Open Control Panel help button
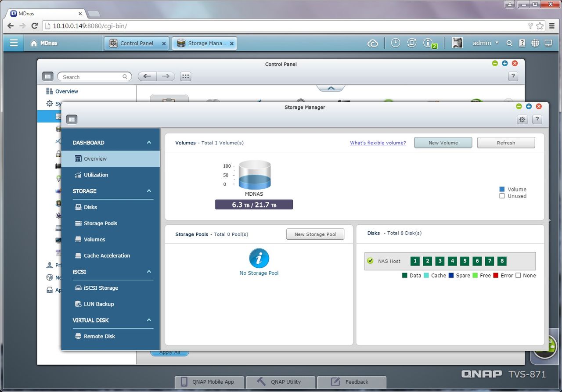This screenshot has width=562, height=392. pos(513,76)
